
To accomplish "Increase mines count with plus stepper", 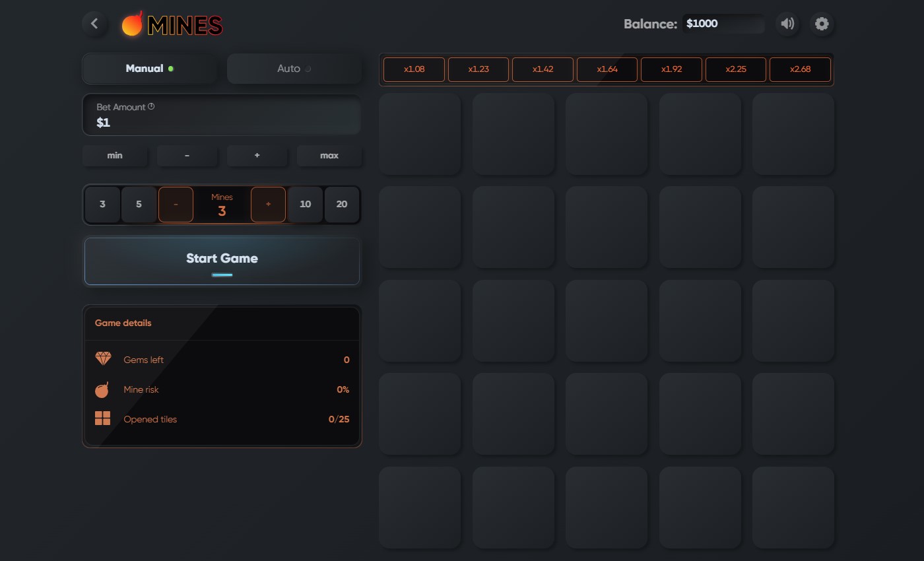I will coord(268,205).
